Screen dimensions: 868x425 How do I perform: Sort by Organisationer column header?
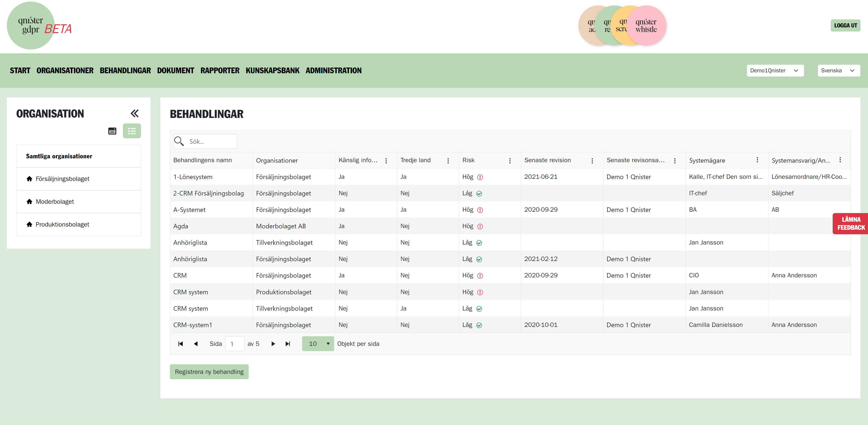[277, 161]
